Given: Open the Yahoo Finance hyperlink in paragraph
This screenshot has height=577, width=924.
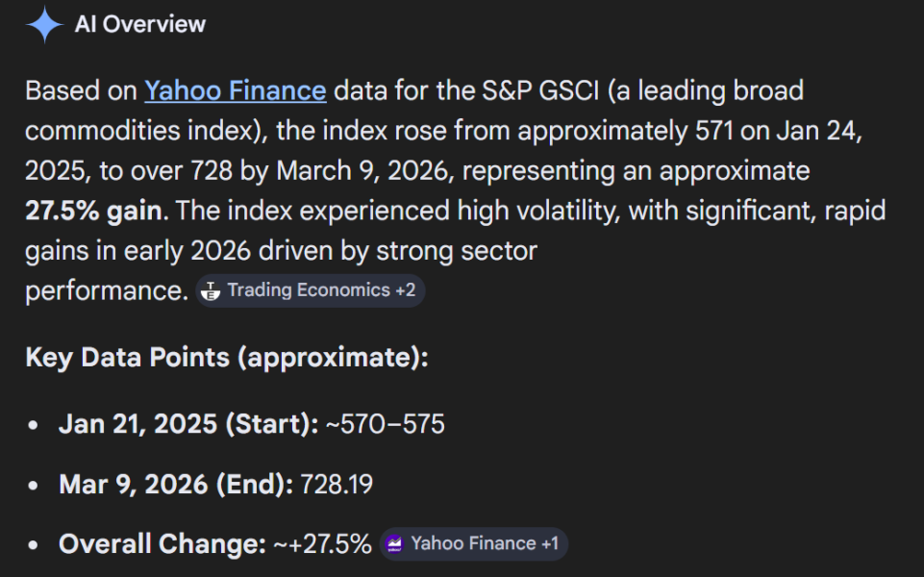Looking at the screenshot, I should [236, 91].
